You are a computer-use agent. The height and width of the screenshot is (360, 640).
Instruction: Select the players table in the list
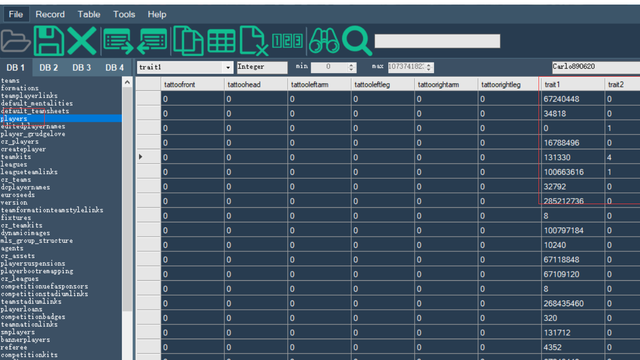pos(61,119)
